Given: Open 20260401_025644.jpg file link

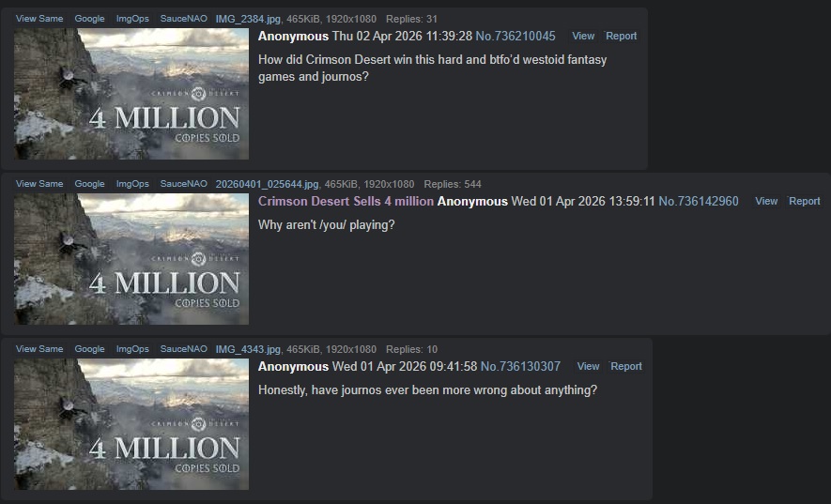Looking at the screenshot, I should 267,185.
